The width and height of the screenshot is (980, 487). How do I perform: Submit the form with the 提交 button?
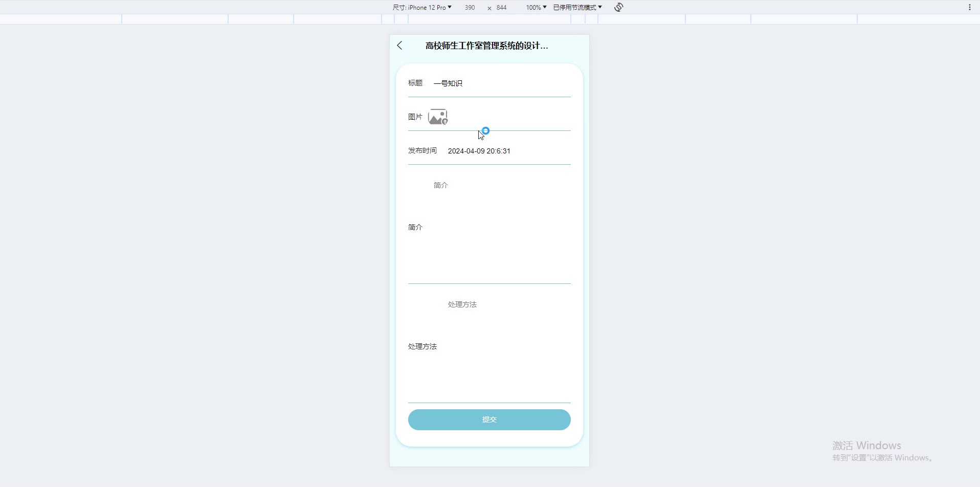pos(489,419)
